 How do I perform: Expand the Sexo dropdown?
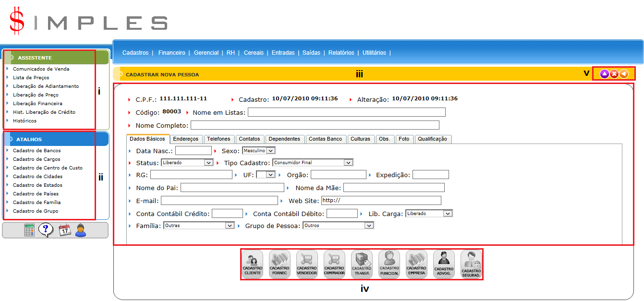click(x=259, y=151)
